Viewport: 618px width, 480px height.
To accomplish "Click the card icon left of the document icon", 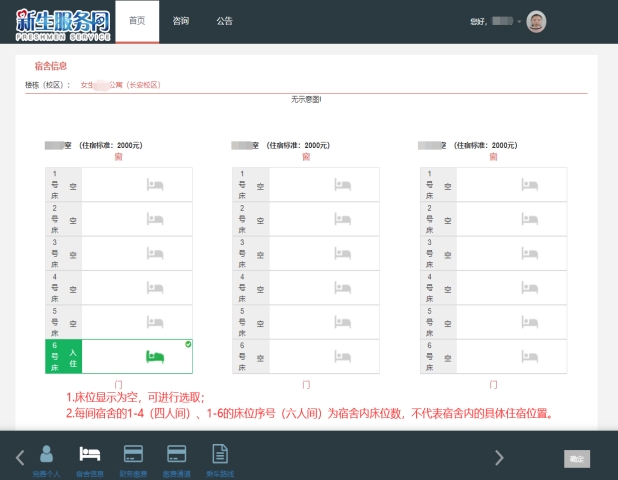I will click(x=177, y=455).
